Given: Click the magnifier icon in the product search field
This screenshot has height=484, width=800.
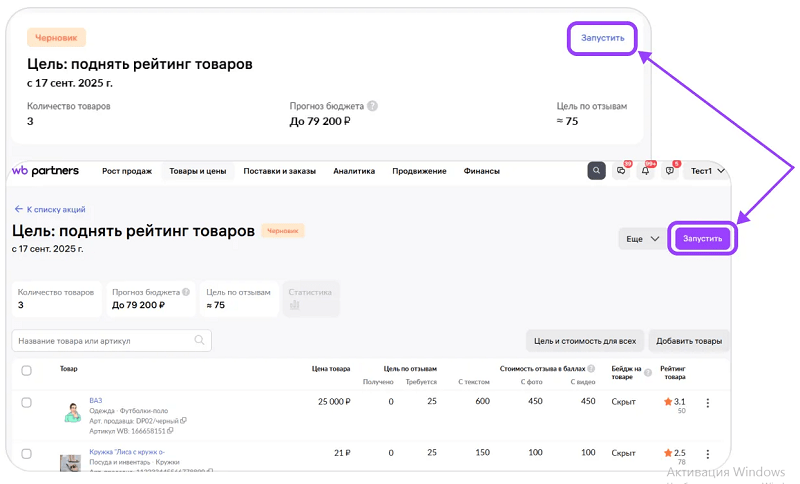Looking at the screenshot, I should [x=199, y=340].
